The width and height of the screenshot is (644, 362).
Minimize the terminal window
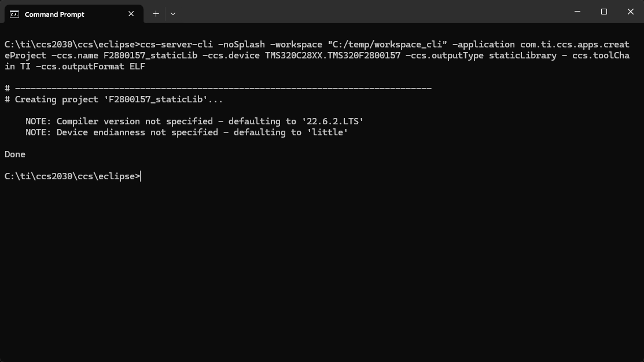click(577, 12)
